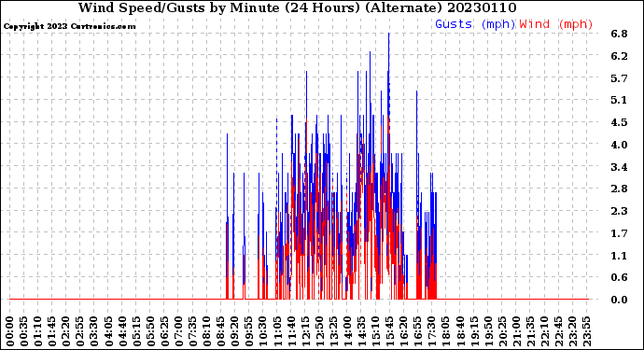The image size is (644, 350).
Task: Click the 00:35 time axis label
Action: point(24,331)
